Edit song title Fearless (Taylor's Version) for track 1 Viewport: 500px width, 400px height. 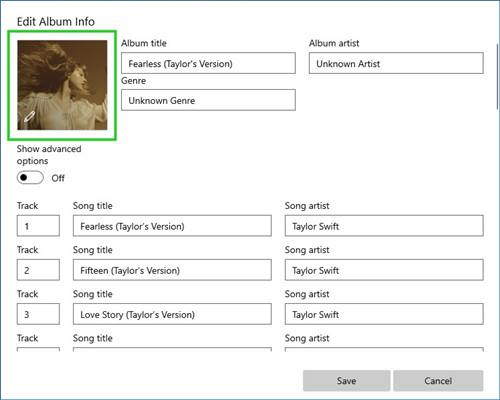(x=172, y=226)
